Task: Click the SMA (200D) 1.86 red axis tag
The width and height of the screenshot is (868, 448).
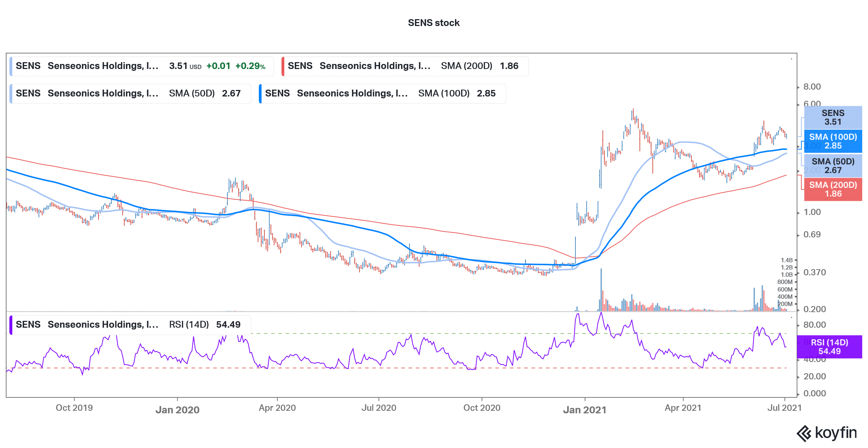Action: click(x=833, y=189)
